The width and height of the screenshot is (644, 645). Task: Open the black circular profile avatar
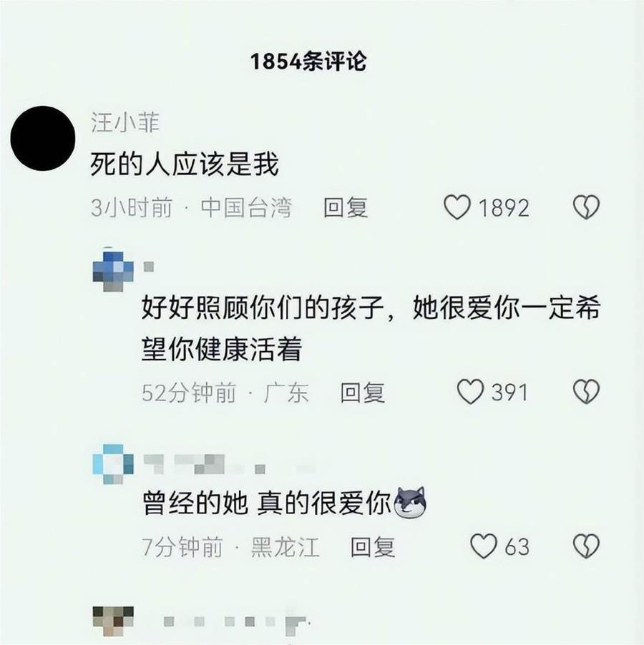[43, 138]
